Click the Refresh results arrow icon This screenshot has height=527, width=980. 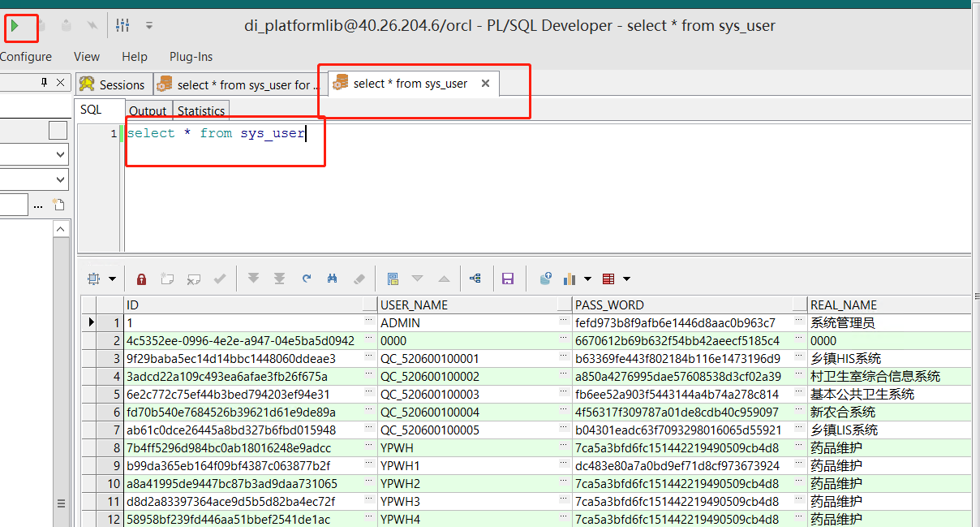tap(306, 279)
